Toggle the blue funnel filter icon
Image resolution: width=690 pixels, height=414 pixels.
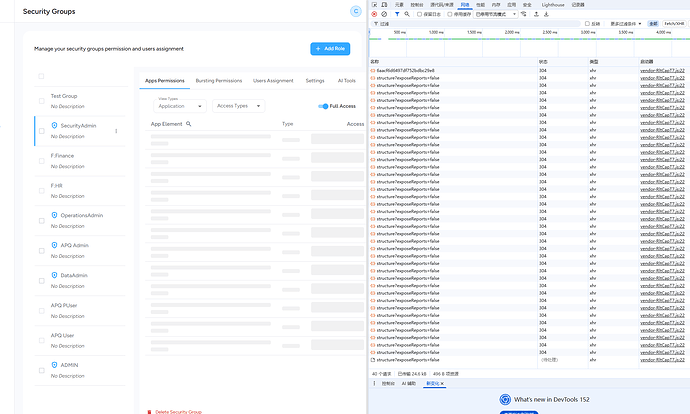tap(397, 14)
